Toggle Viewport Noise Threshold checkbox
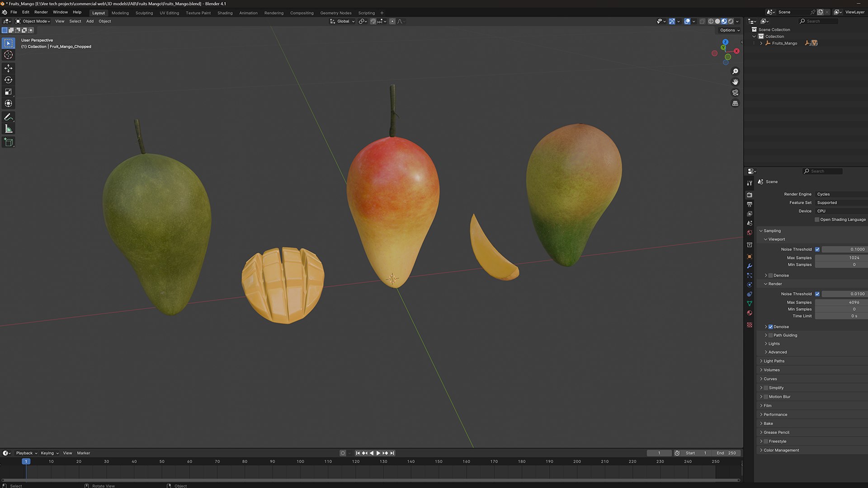 817,249
